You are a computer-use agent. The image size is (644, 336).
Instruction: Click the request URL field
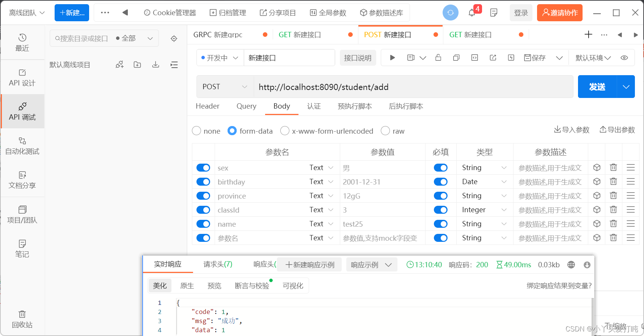click(413, 87)
